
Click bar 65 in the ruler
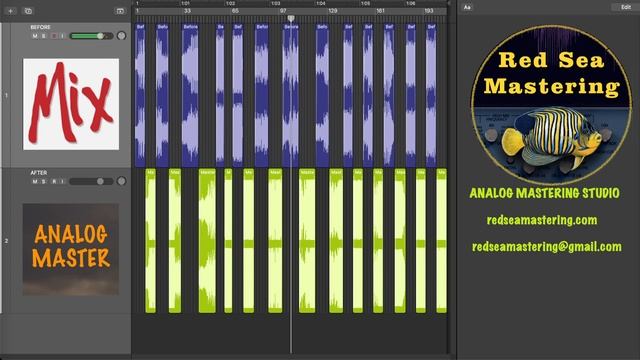click(x=235, y=11)
